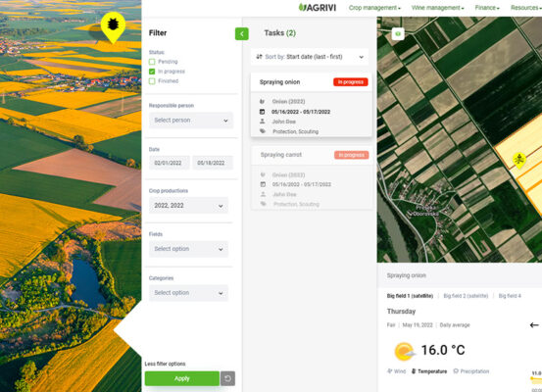Click the May 19, 2022 weather date
Screen dimensions: 542x392
tap(418, 325)
